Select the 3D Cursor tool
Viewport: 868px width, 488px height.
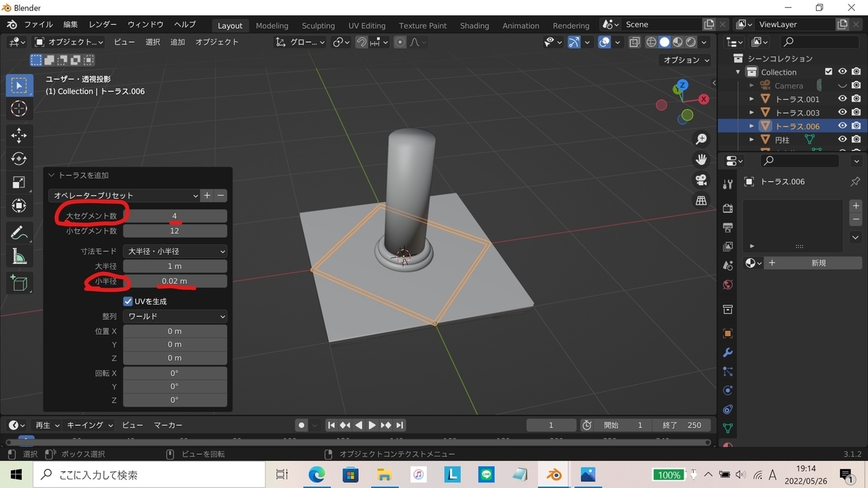(19, 109)
